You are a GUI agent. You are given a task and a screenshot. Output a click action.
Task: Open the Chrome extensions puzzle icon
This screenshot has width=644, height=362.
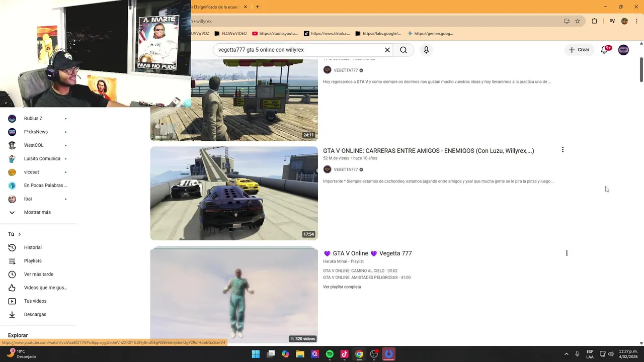(x=595, y=21)
